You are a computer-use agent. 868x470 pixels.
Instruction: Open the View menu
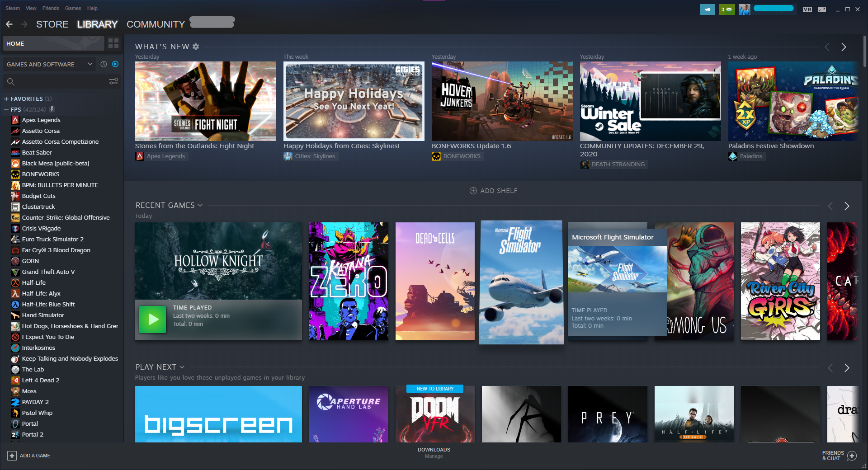point(31,8)
